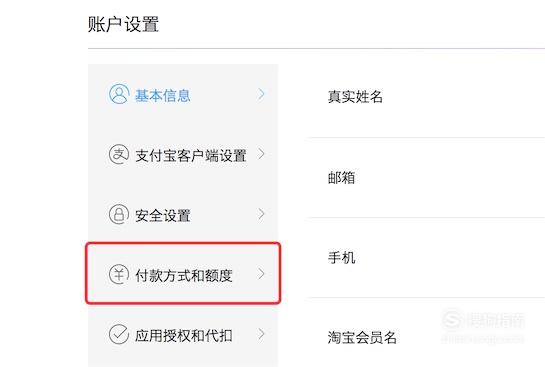The image size is (545, 367).
Task: Click the 手机 row
Action: point(427,258)
